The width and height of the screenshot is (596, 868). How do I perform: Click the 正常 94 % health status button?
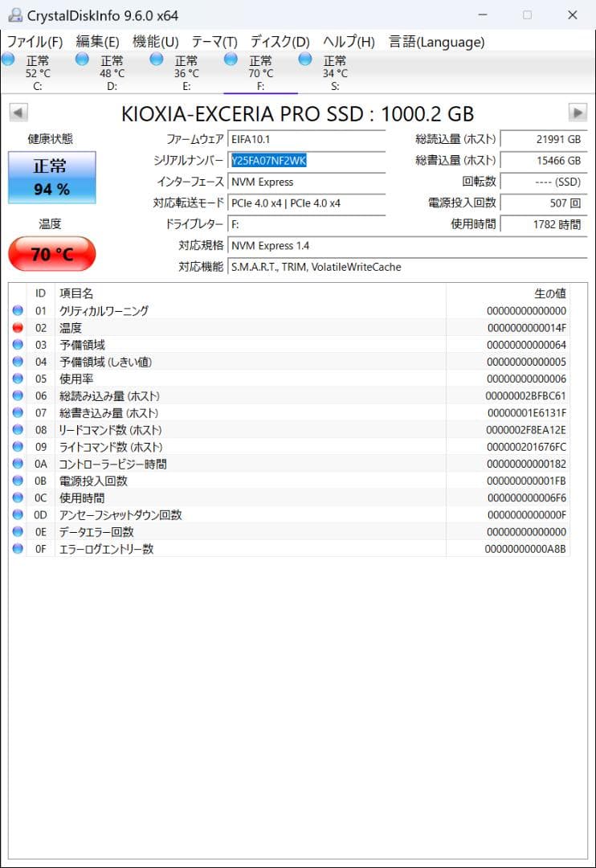[52, 177]
